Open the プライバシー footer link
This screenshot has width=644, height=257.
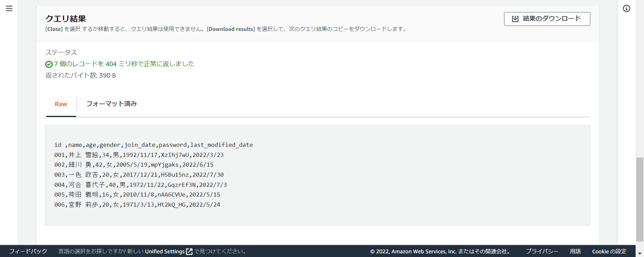tap(542, 251)
